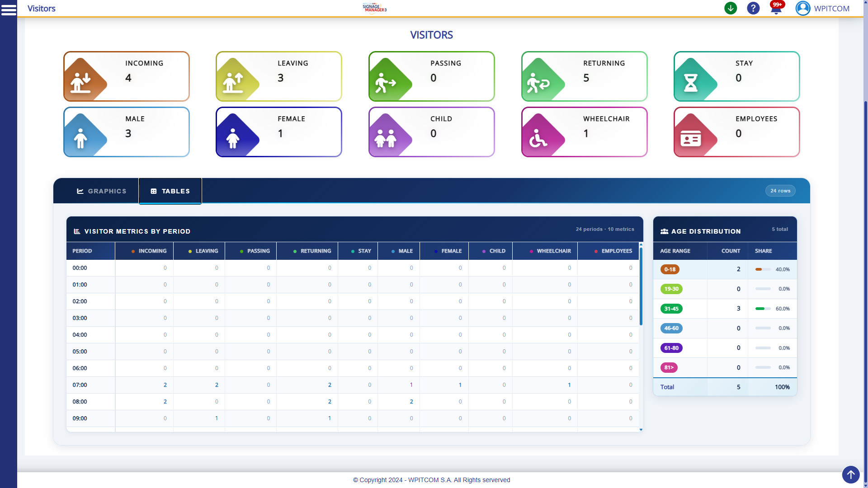Screen dimensions: 868x488
Task: Click the scroll-to-top arrow button
Action: point(850,475)
